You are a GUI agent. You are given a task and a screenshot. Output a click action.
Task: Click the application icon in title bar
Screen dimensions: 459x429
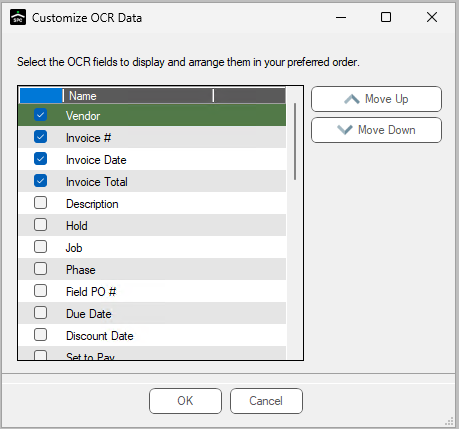18,17
